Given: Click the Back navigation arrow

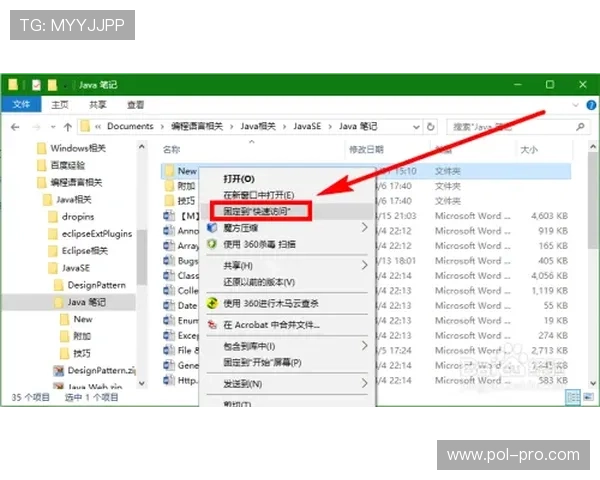Looking at the screenshot, I should 15,127.
